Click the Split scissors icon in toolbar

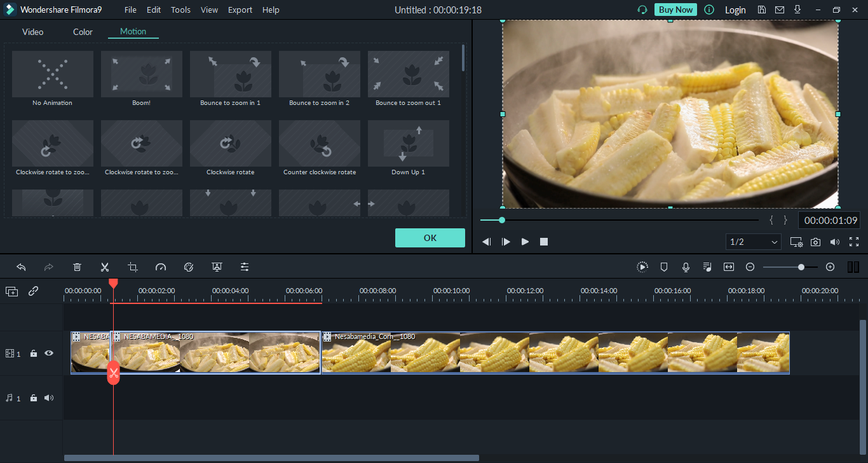pos(105,267)
